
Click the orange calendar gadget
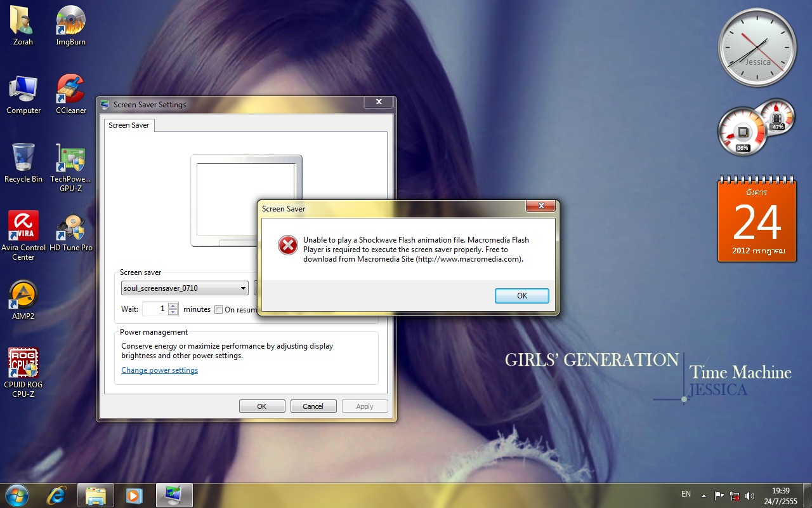click(x=756, y=219)
